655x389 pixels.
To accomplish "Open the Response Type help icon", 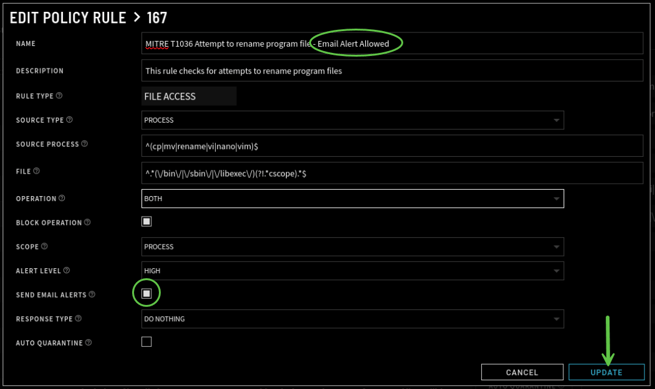I will [78, 318].
